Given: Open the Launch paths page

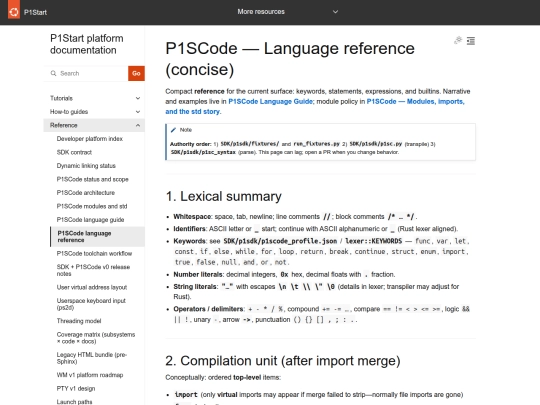Looking at the screenshot, I should click(74, 402).
